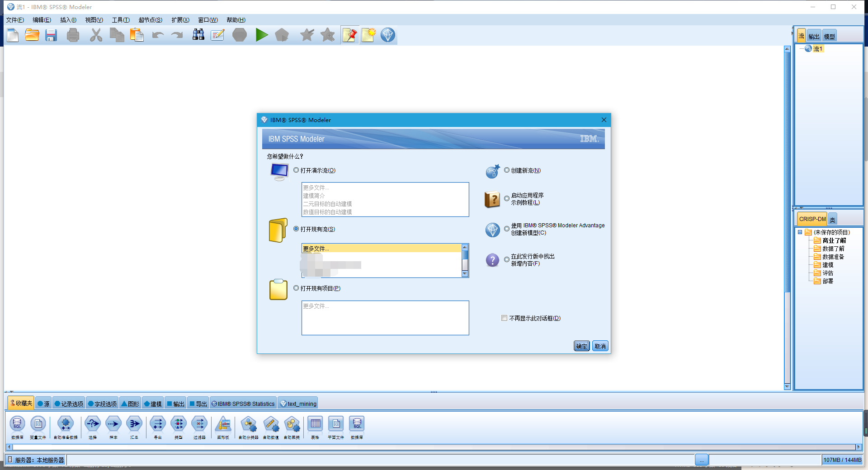
Task: Open the 插入 menu
Action: coord(68,20)
